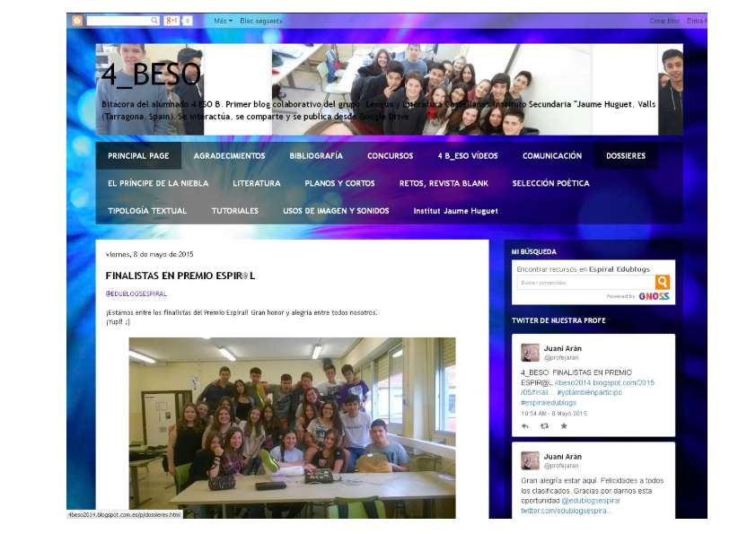Click the Crear bloc button
Viewport: 756px width, 534px height.
click(x=666, y=18)
